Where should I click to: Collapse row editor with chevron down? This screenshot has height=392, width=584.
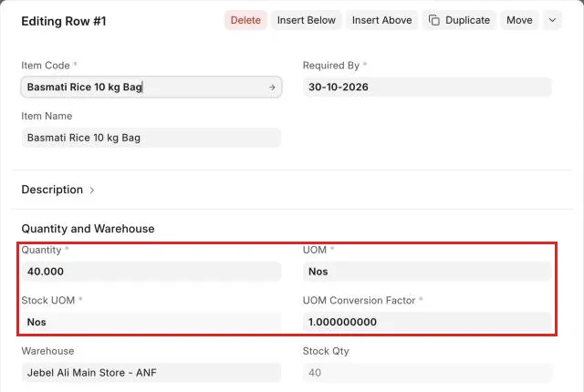pos(552,20)
